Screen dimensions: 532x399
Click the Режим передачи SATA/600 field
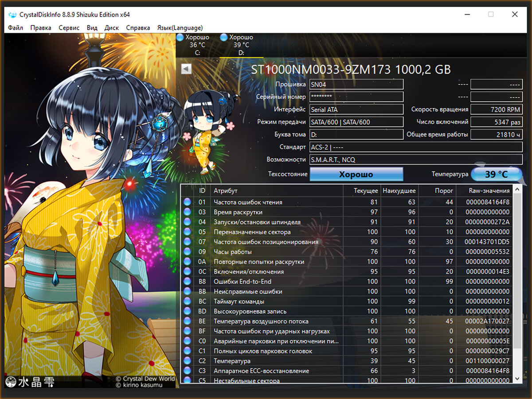click(356, 121)
